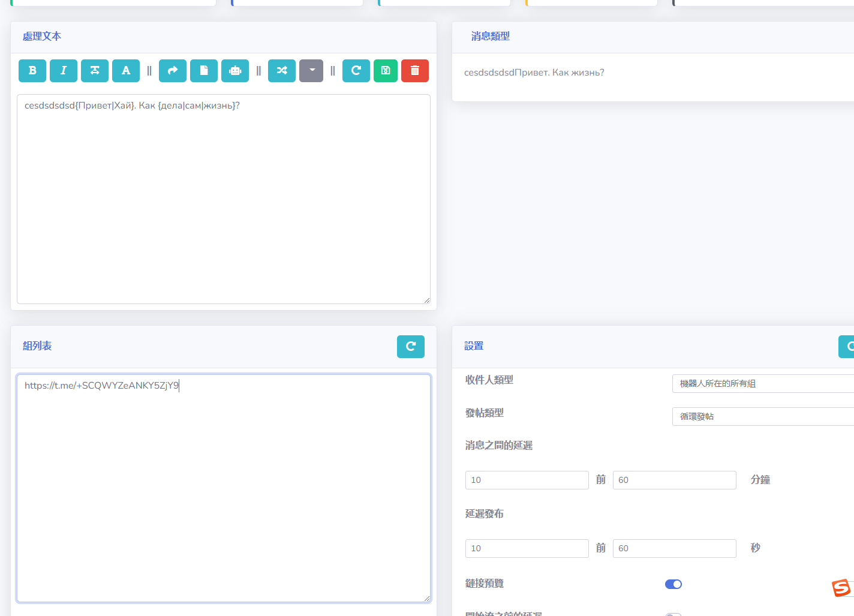This screenshot has height=616, width=854.
Task: Apply bold formatting to the text
Action: [x=32, y=71]
